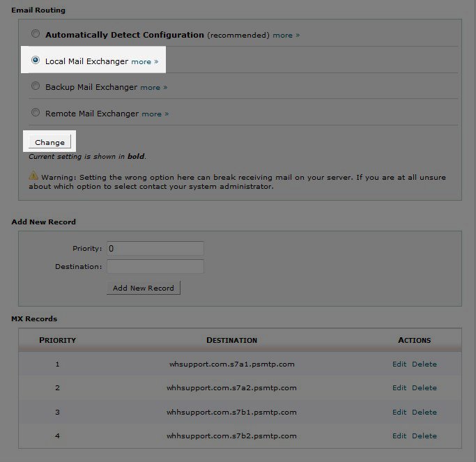Choose Backup Mail Exchanger option
The height and width of the screenshot is (462, 476).
tap(36, 87)
